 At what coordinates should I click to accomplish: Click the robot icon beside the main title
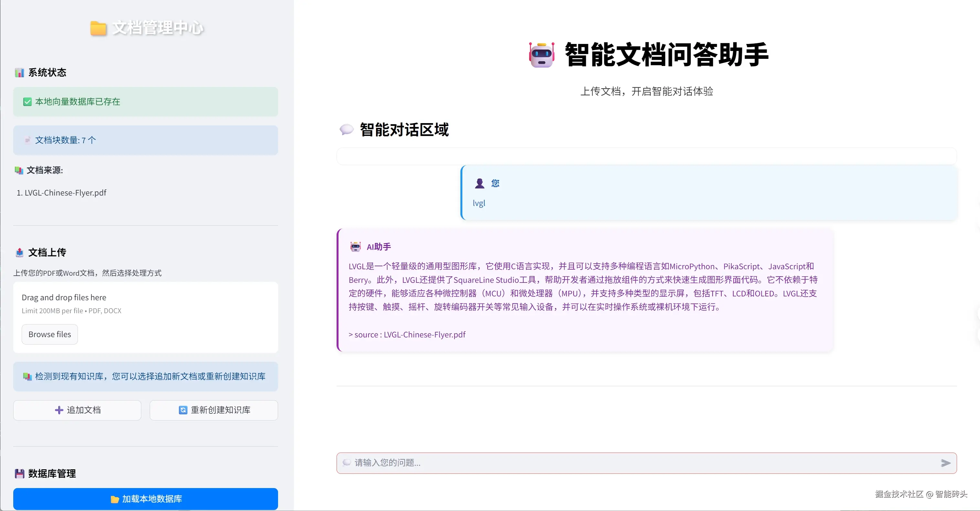click(x=541, y=55)
